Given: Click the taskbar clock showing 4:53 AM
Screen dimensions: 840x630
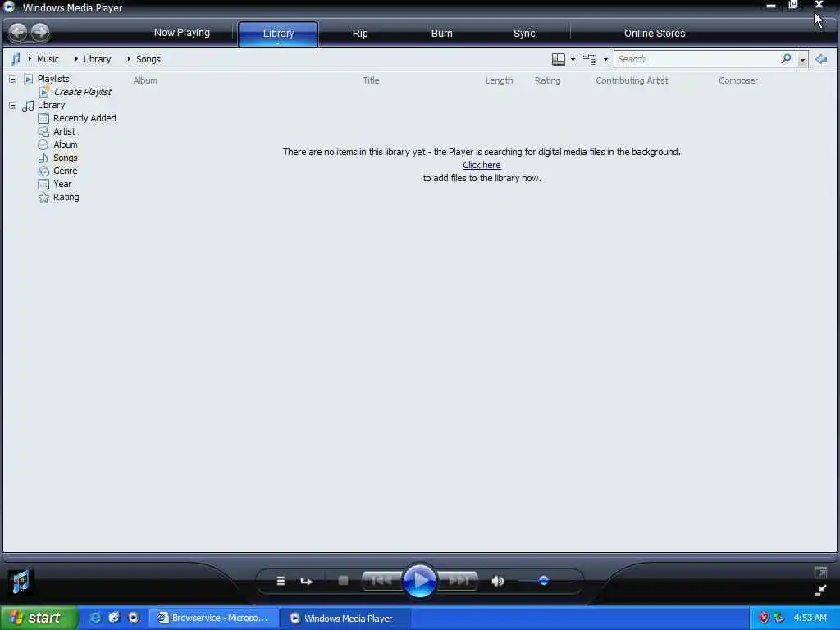Looking at the screenshot, I should pyautogui.click(x=810, y=618).
